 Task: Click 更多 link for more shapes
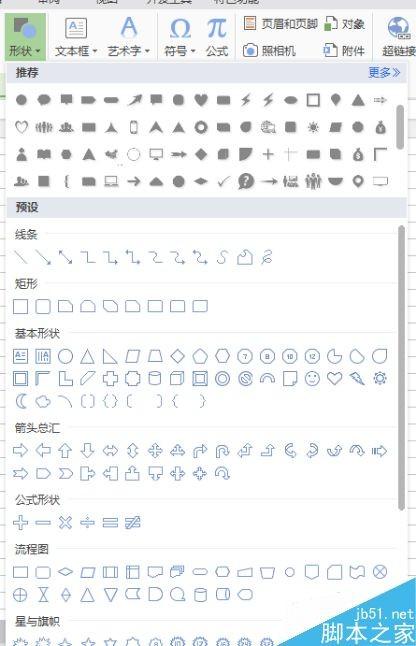click(x=384, y=73)
